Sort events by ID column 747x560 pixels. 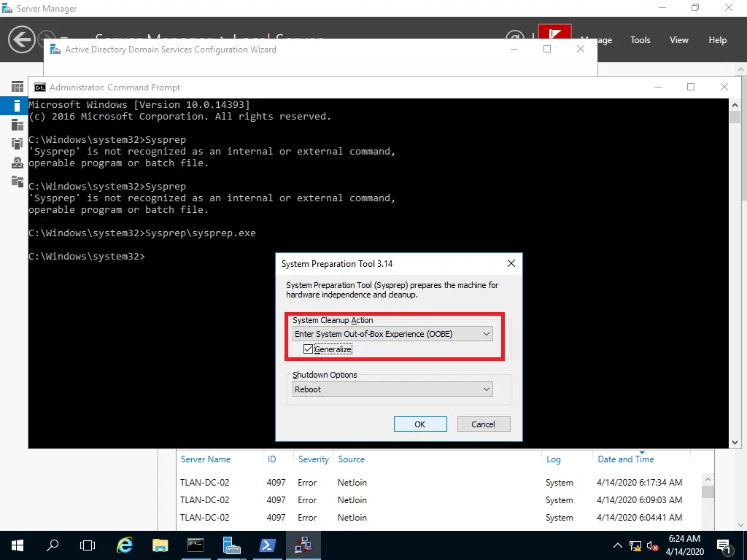point(271,459)
